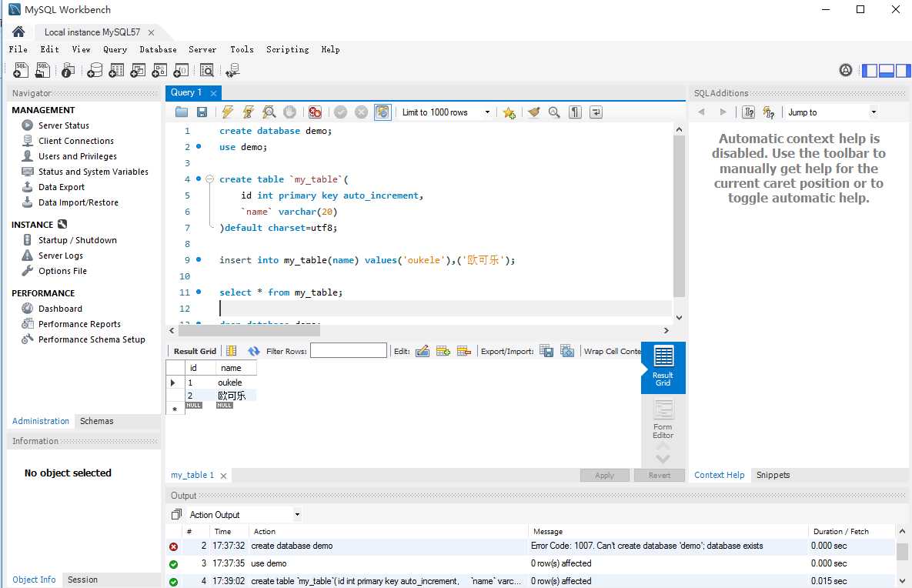Create a new stored procedure icon
912x588 pixels.
click(159, 70)
